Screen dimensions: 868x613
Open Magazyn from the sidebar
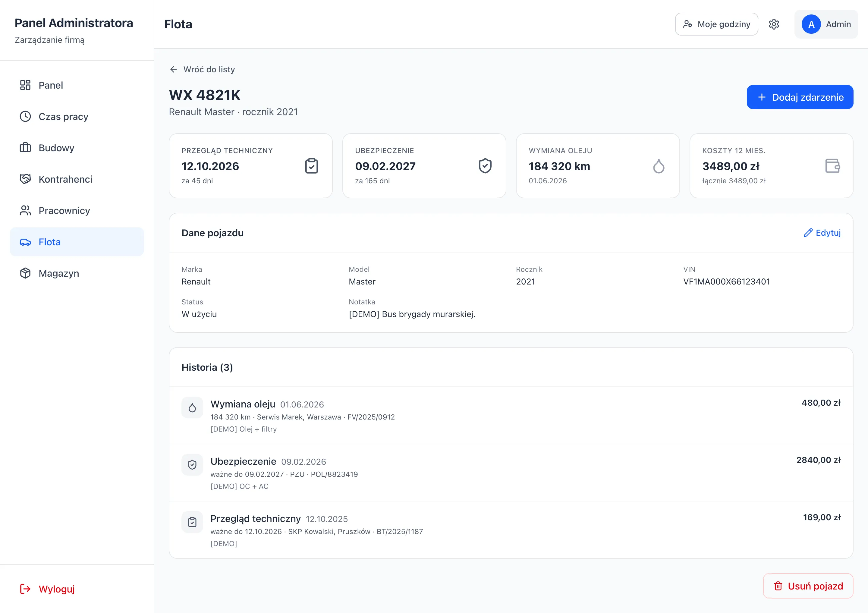(77, 273)
